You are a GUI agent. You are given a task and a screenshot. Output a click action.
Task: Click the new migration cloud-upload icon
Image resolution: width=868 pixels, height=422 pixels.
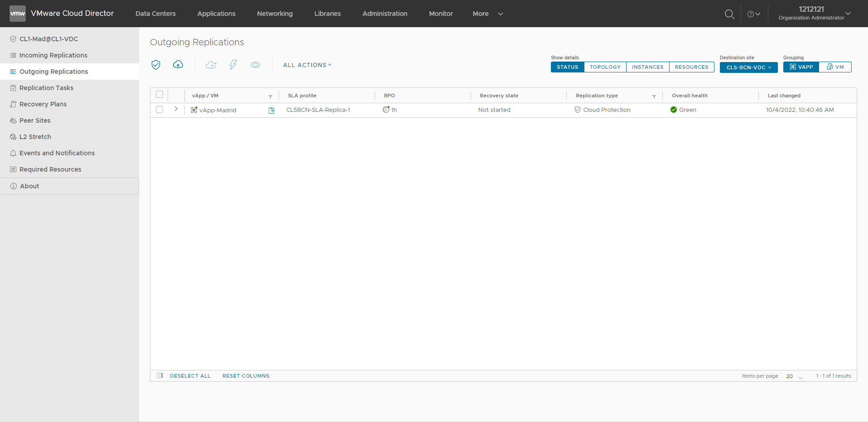tap(178, 65)
